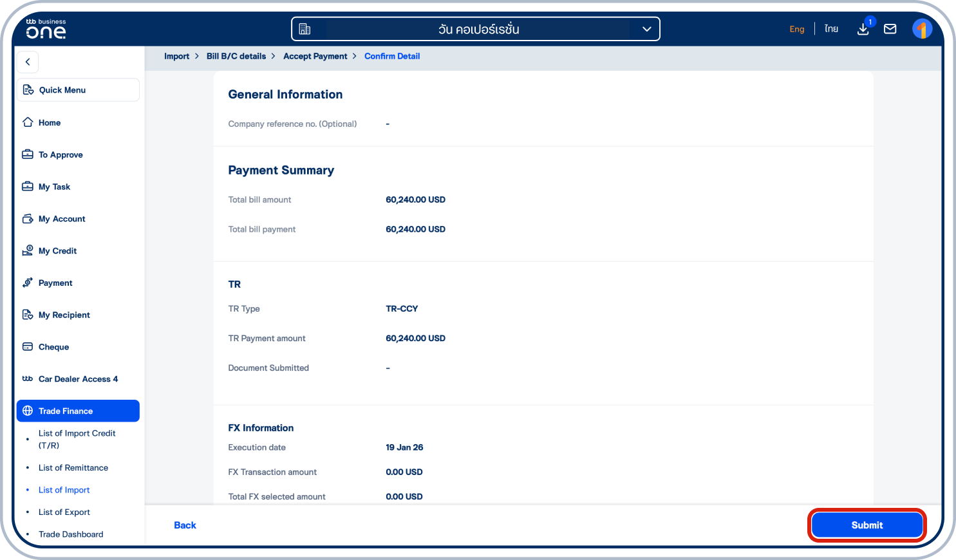Click the My Credit sidebar icon

point(28,250)
